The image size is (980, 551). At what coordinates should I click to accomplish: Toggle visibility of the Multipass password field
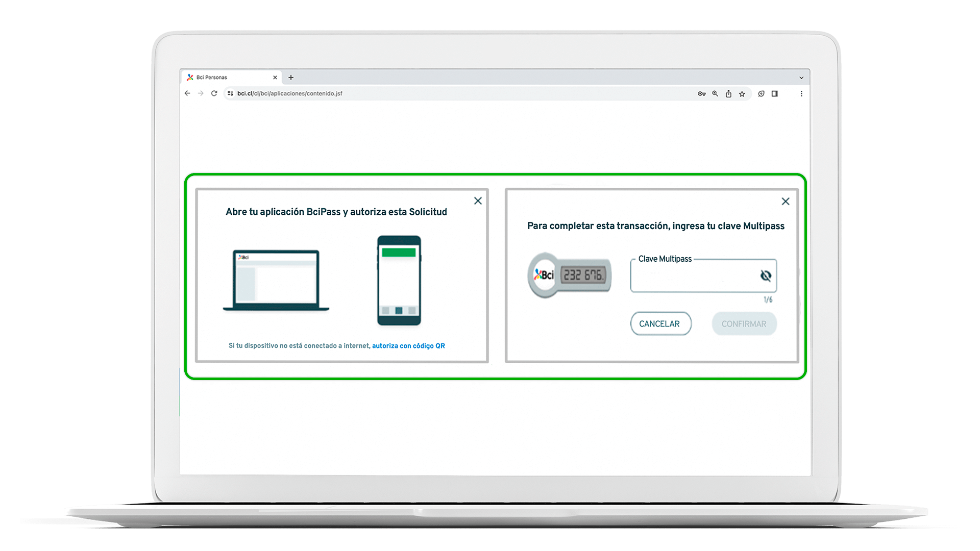[x=766, y=275]
